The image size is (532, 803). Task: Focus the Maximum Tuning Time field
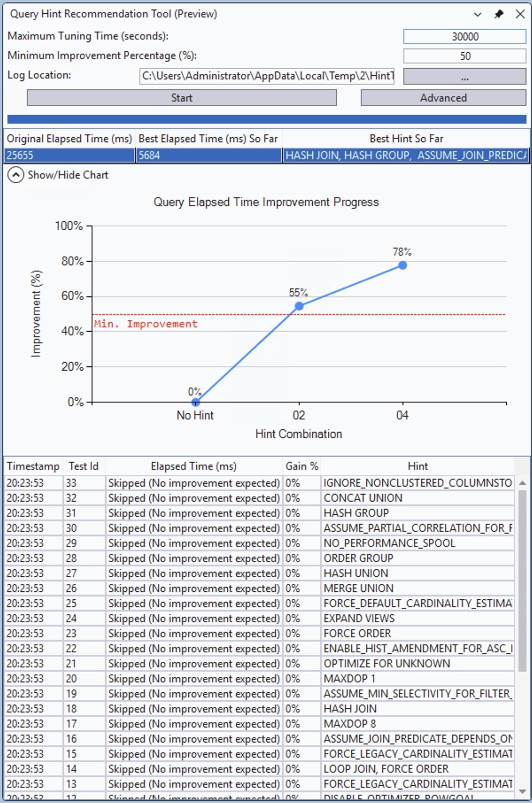point(464,37)
